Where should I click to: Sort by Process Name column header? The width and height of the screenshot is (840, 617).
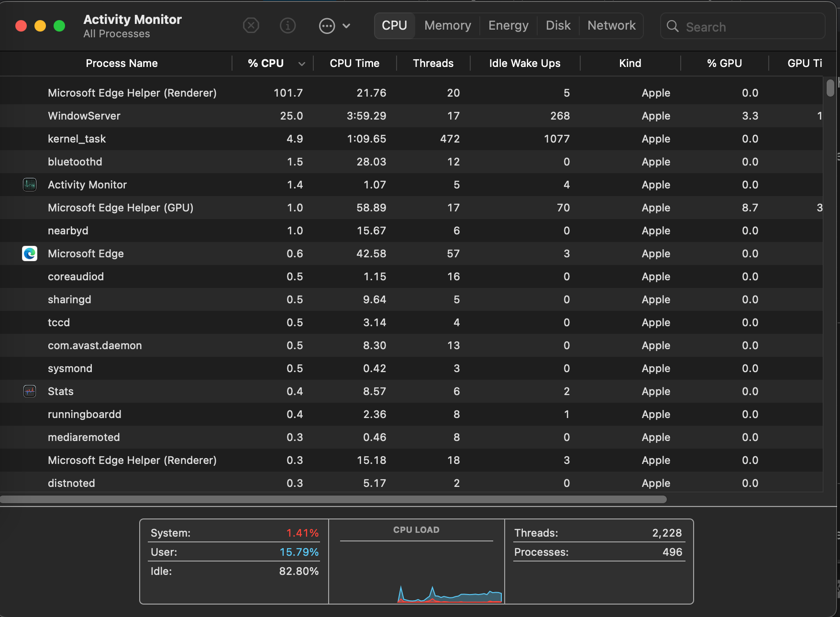point(122,63)
